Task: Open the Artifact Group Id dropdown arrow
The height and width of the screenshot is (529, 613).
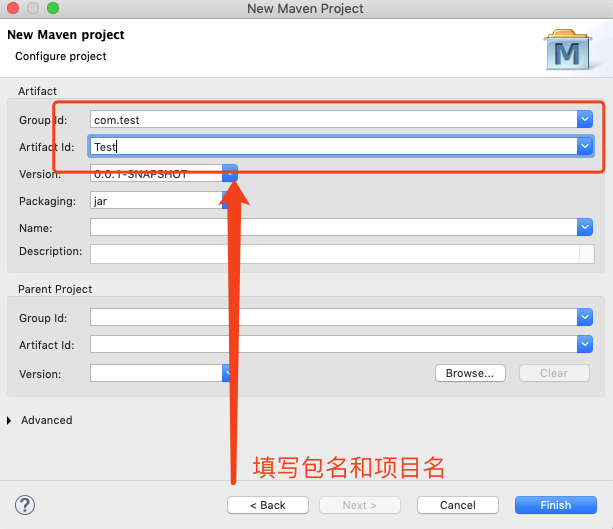Action: click(585, 119)
